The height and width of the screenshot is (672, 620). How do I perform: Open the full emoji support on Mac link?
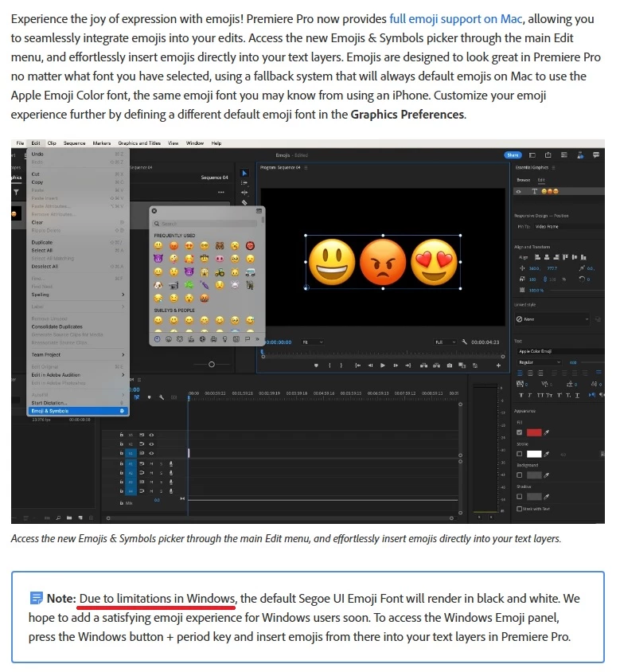[x=456, y=19]
